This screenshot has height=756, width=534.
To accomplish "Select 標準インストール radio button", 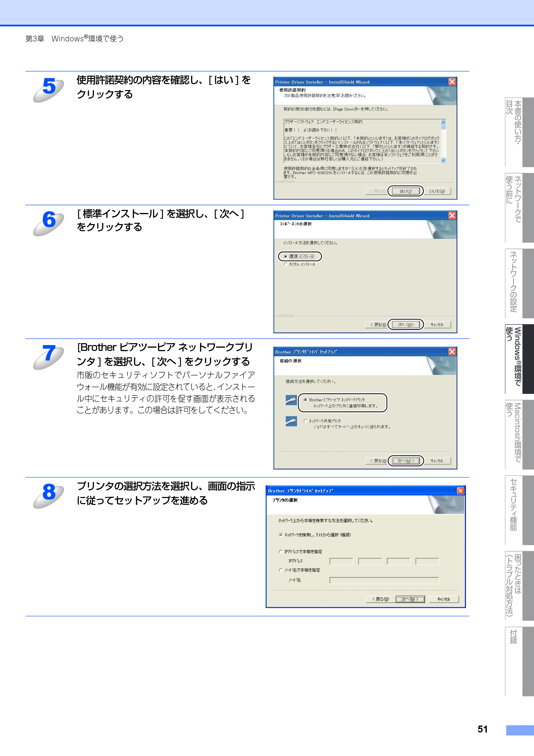I will point(285,257).
